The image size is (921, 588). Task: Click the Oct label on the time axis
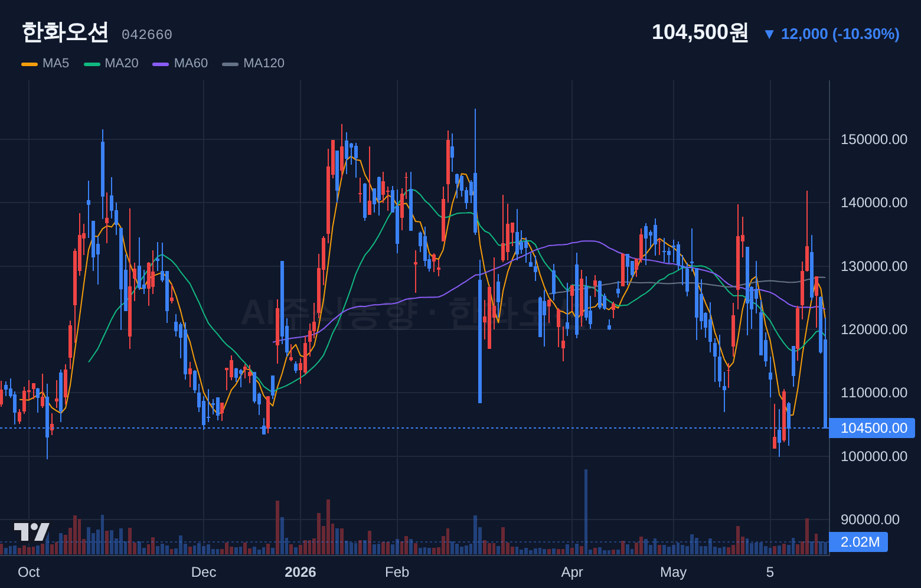pos(29,572)
